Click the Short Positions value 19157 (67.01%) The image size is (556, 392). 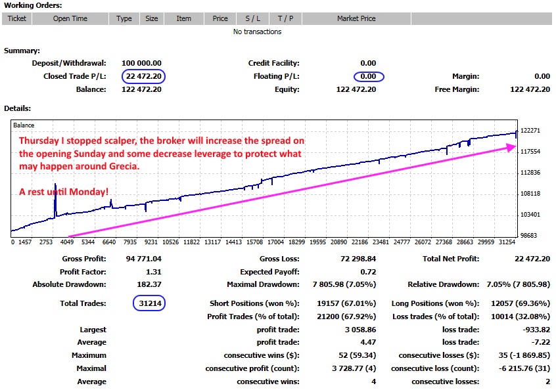(346, 303)
